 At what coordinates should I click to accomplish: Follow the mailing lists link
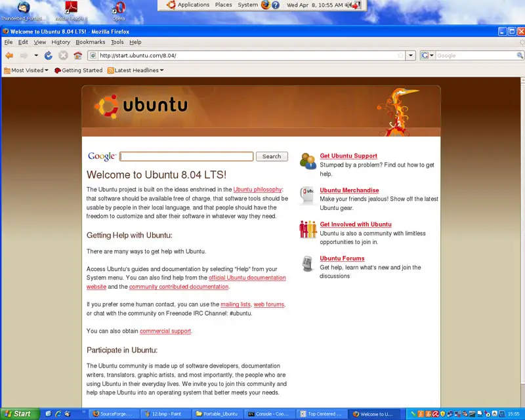pos(236,304)
